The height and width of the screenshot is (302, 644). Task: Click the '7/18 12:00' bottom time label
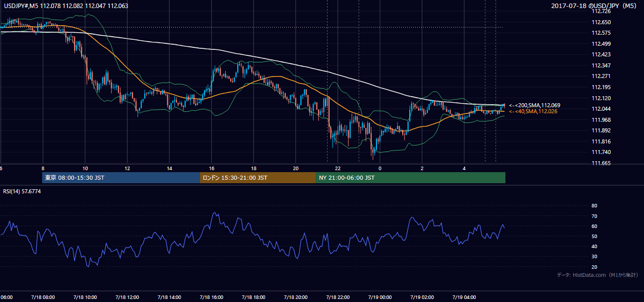126,297
